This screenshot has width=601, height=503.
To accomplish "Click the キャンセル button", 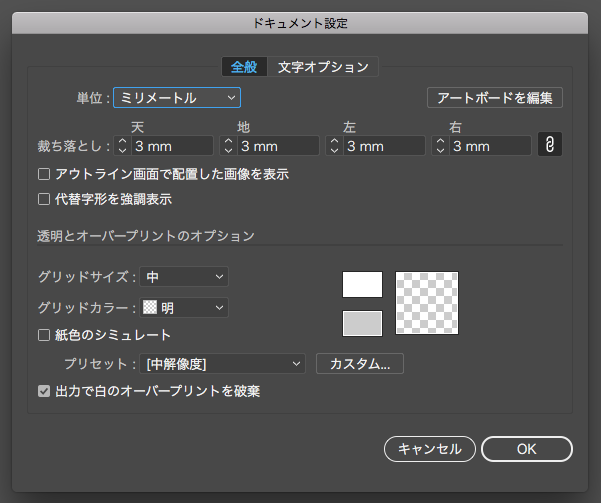I will tap(429, 449).
